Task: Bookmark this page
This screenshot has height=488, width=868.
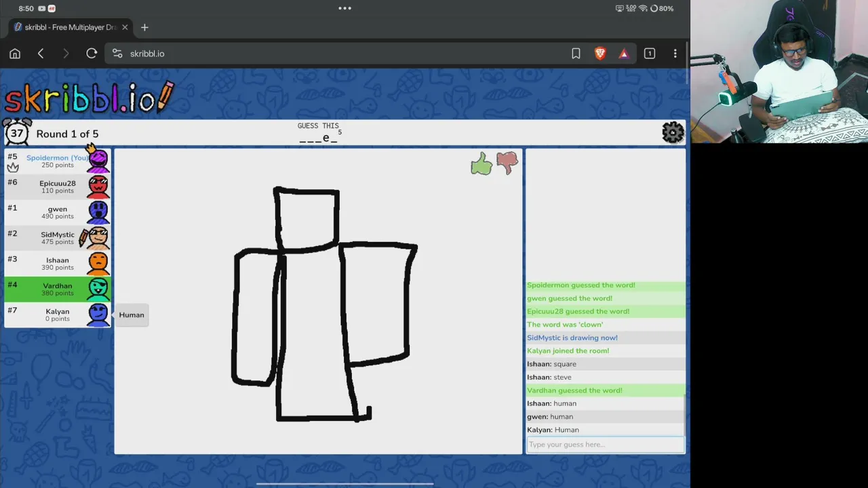Action: [576, 54]
